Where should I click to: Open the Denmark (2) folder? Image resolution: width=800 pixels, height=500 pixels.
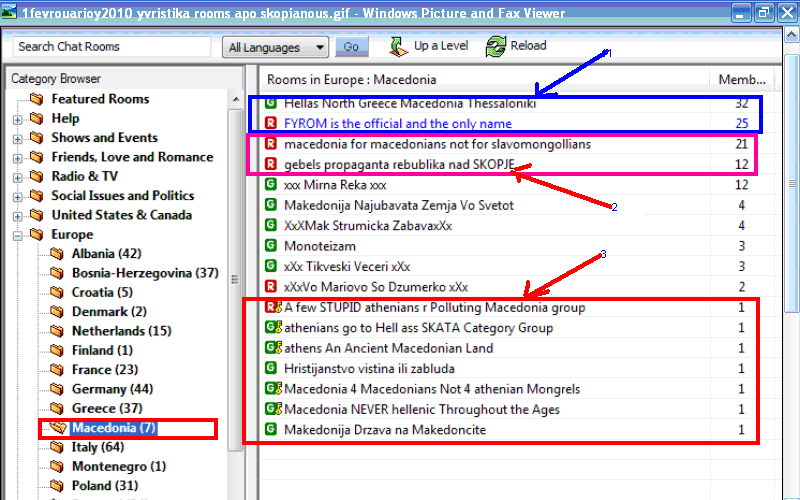click(x=109, y=312)
